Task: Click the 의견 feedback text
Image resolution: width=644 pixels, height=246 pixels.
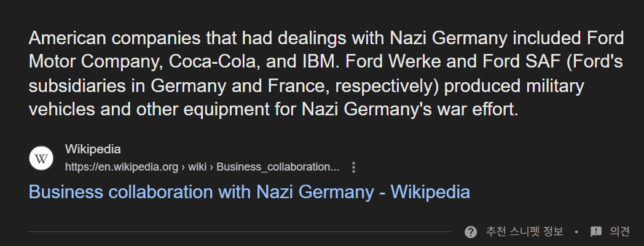Action: coord(619,231)
